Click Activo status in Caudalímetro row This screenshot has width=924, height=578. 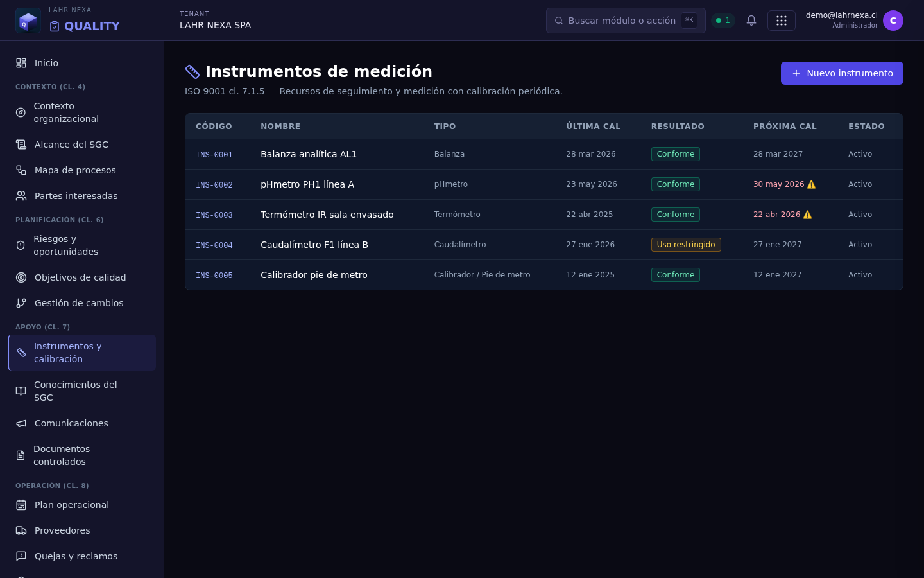click(860, 245)
